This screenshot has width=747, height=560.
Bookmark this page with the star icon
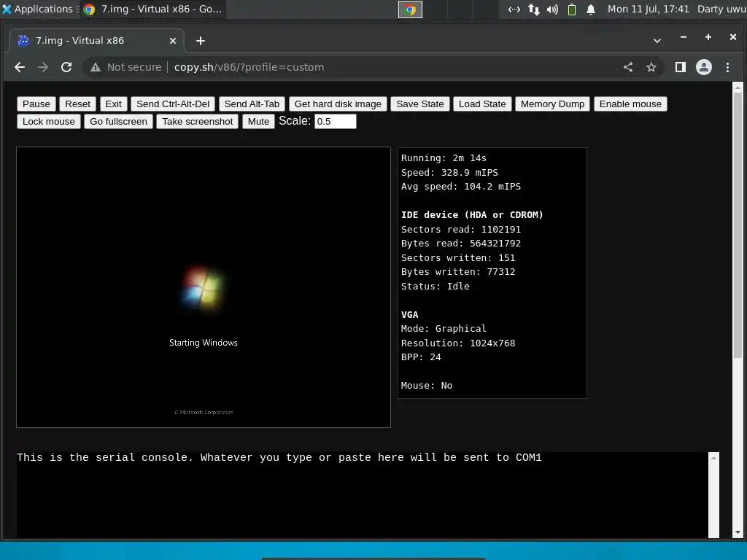[x=651, y=67]
